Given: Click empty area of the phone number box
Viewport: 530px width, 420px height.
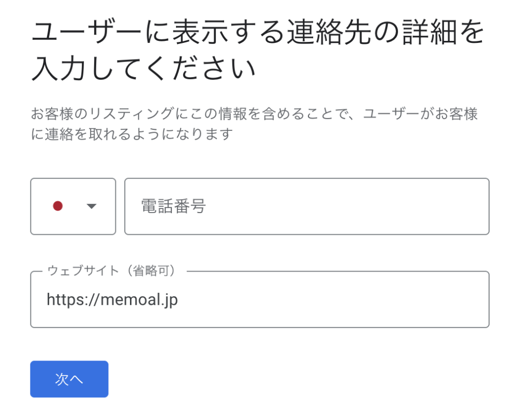Looking at the screenshot, I should (x=348, y=206).
